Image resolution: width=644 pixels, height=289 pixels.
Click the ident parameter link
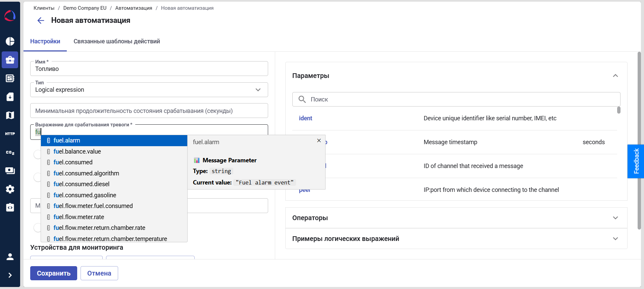point(305,118)
